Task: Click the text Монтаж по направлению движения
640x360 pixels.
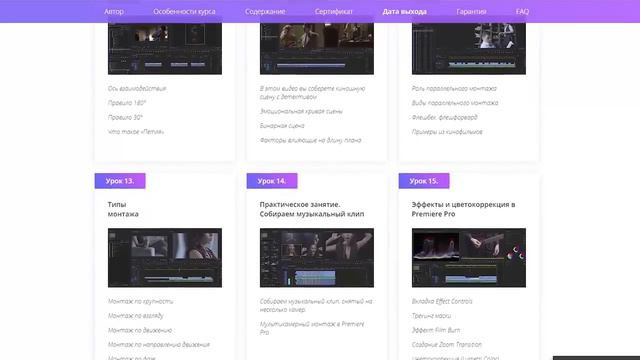Action: (159, 344)
